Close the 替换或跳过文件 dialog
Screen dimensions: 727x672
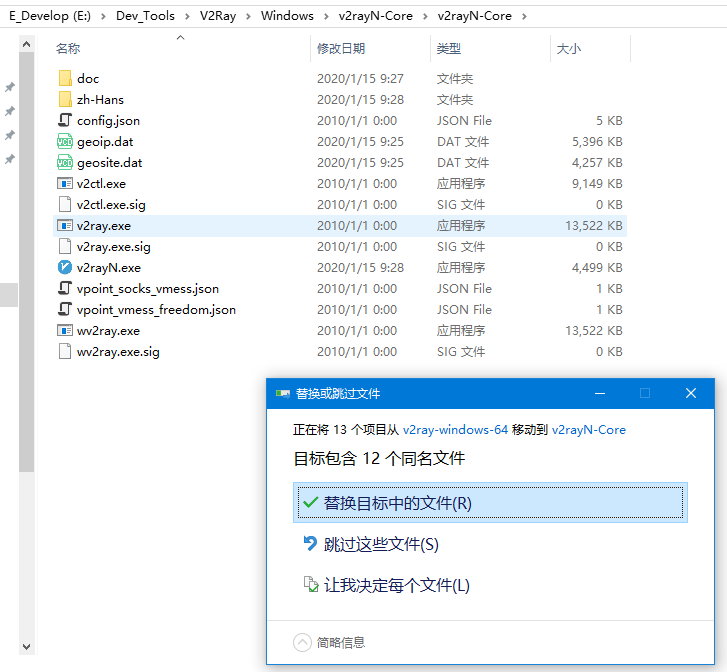[x=691, y=393]
